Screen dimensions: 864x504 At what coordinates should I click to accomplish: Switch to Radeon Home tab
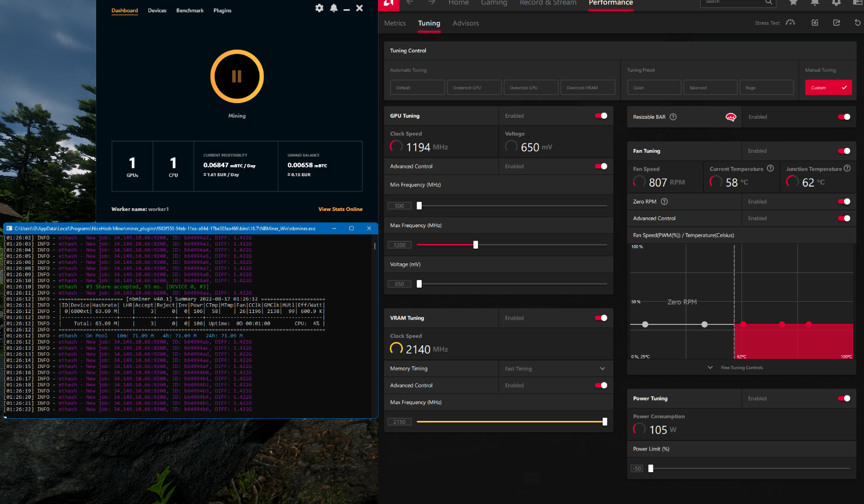[458, 3]
